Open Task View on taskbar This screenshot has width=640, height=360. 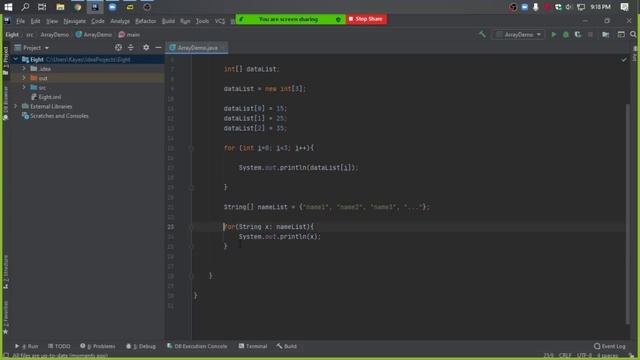tap(42, 7)
